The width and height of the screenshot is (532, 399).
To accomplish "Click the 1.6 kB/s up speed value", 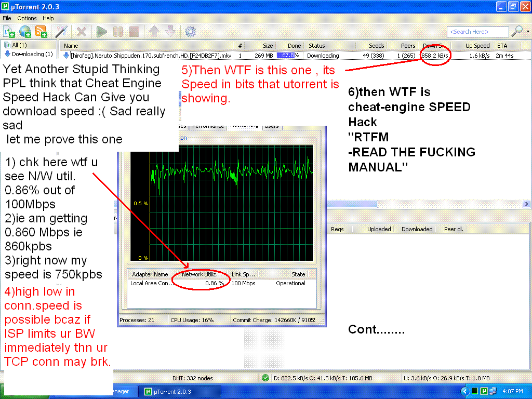I will click(x=480, y=56).
